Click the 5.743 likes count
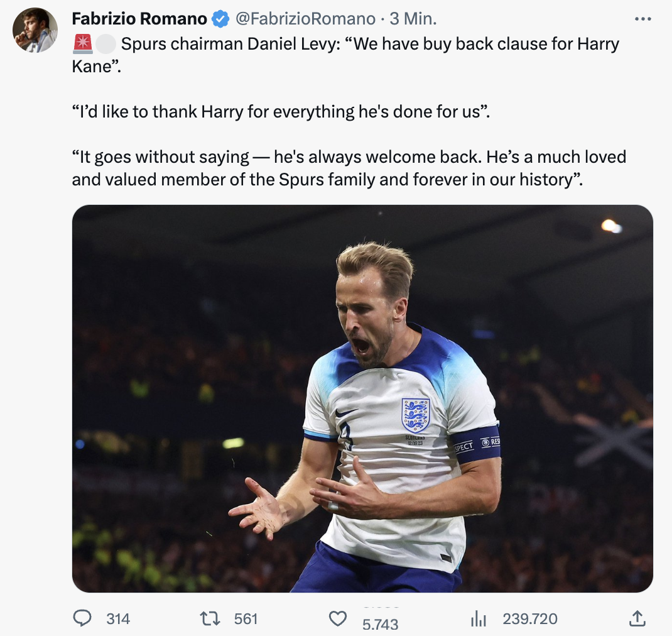Screen dimensions: 672x636 coord(381,624)
